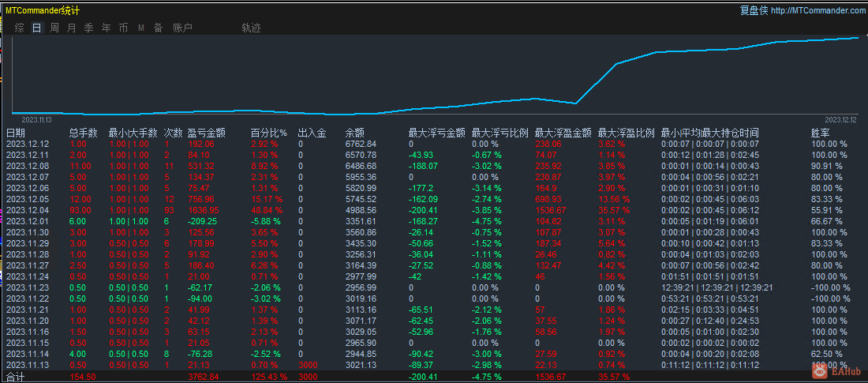Click the 日期 column header

tap(16, 133)
